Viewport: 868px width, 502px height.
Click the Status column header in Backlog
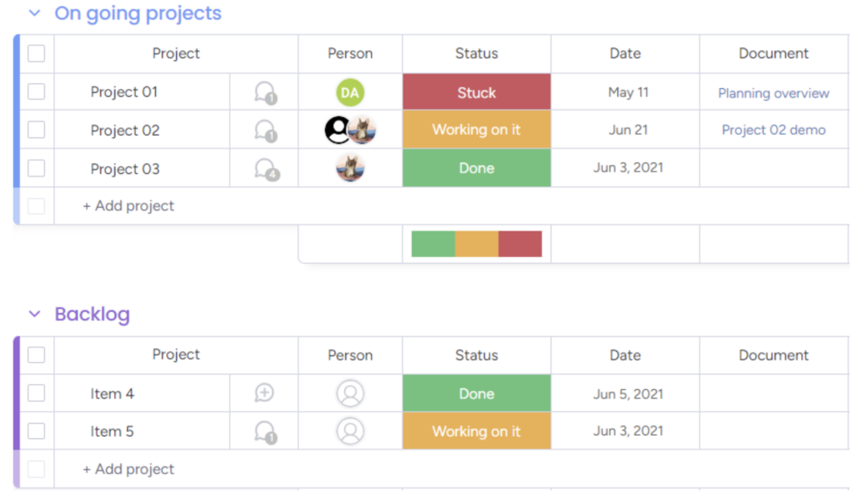tap(476, 355)
